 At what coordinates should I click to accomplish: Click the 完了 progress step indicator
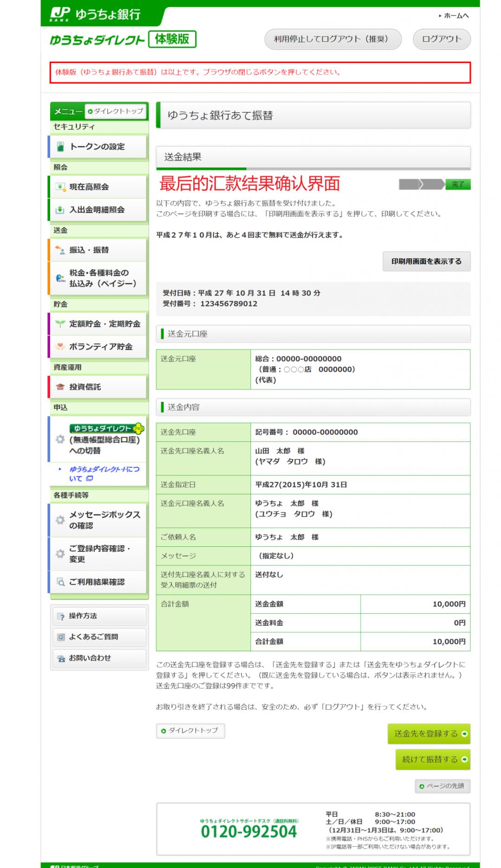tap(458, 184)
